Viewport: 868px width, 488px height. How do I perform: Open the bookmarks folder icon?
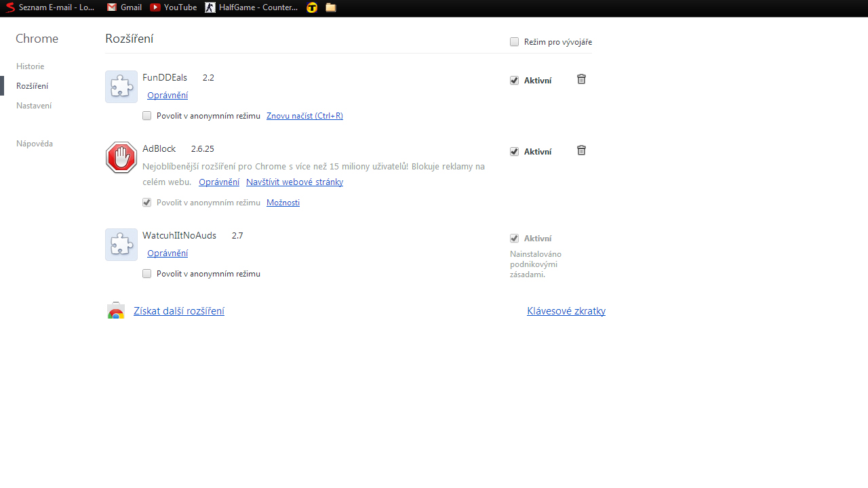click(331, 7)
